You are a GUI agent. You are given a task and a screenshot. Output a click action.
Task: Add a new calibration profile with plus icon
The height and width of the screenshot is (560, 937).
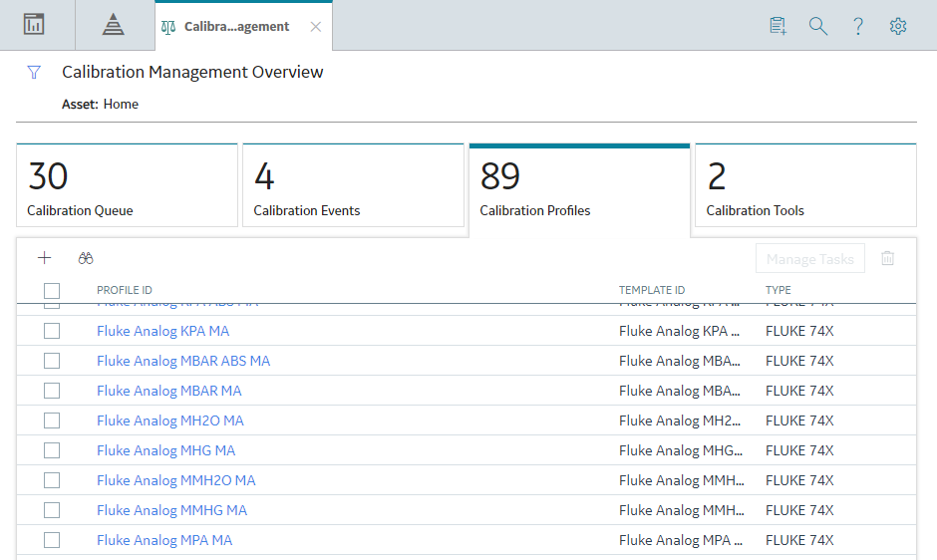pyautogui.click(x=44, y=258)
